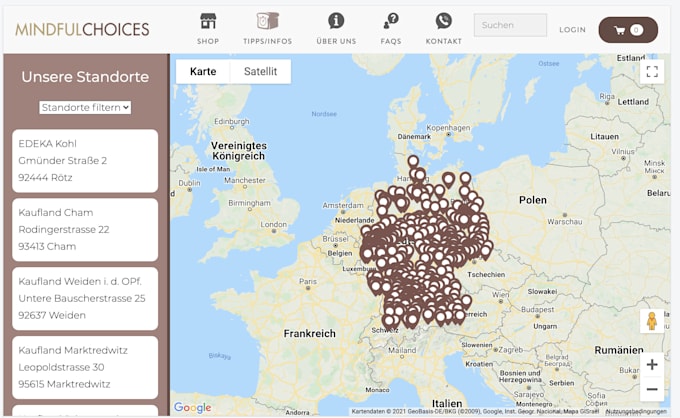680x418 pixels.
Task: Open the Nutzungsbedingungen link
Action: (x=636, y=411)
